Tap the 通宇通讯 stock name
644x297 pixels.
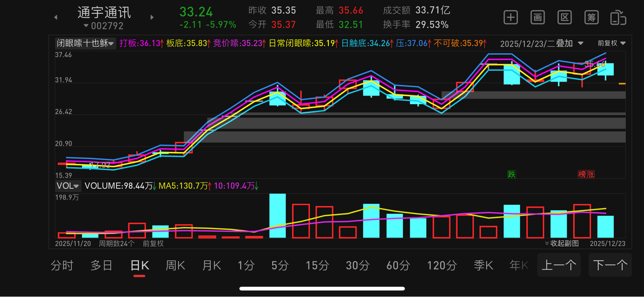(104, 12)
